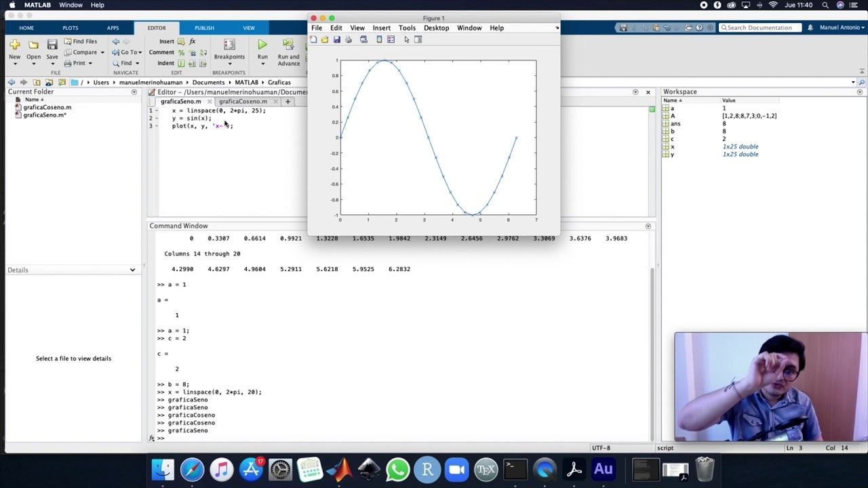Viewport: 868px width, 488px height.
Task: Open WhatsApp from the Dock
Action: click(398, 469)
